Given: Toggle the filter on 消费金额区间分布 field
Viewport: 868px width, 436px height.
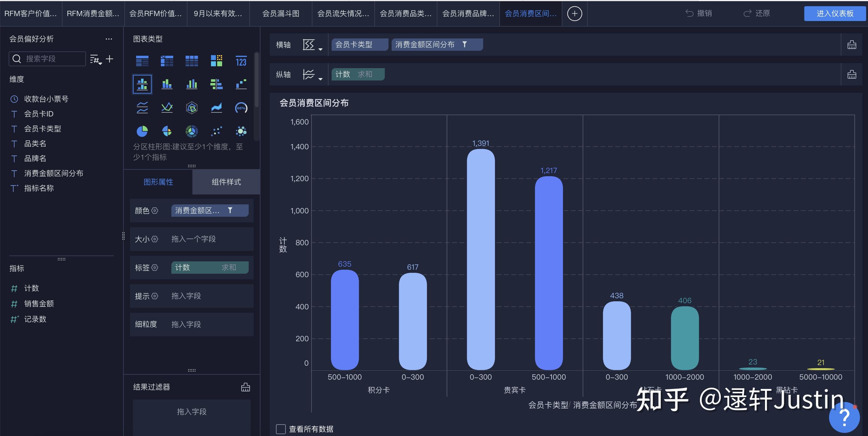Looking at the screenshot, I should (x=465, y=44).
